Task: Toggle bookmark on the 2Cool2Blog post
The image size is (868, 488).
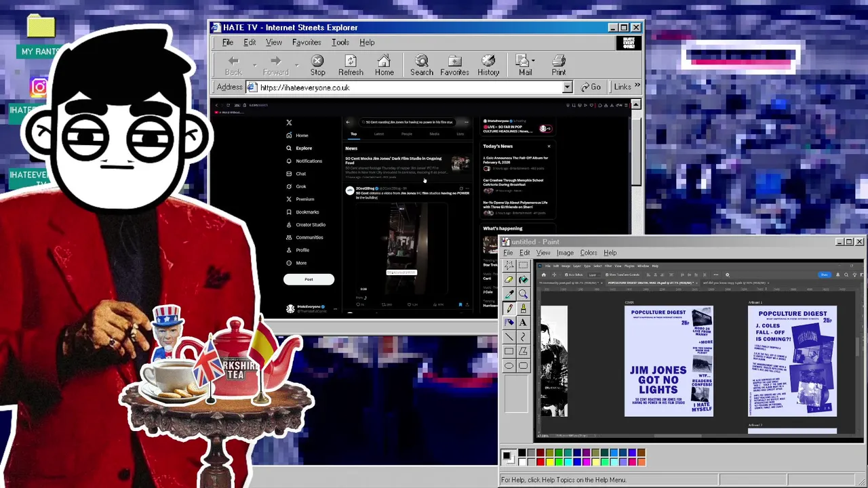Action: pyautogui.click(x=460, y=304)
